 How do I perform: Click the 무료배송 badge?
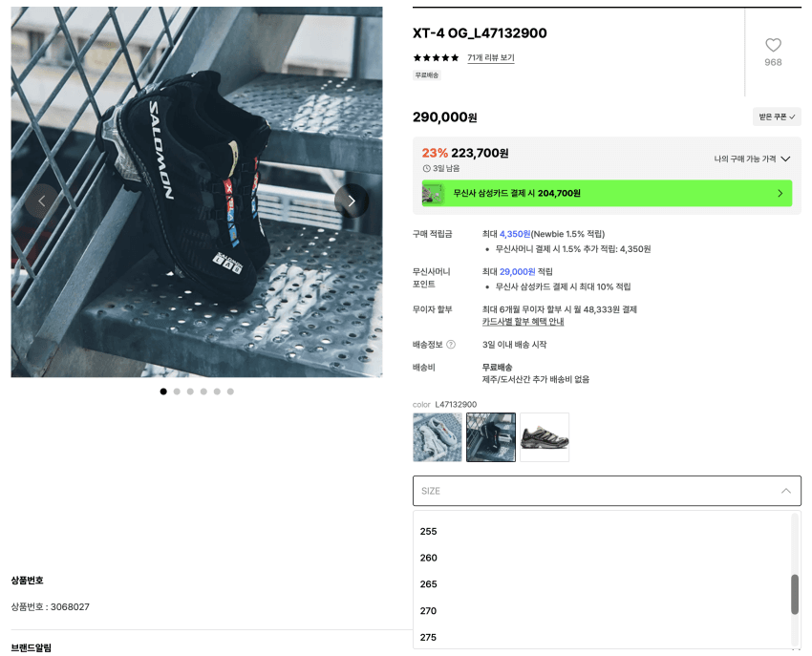pos(427,75)
